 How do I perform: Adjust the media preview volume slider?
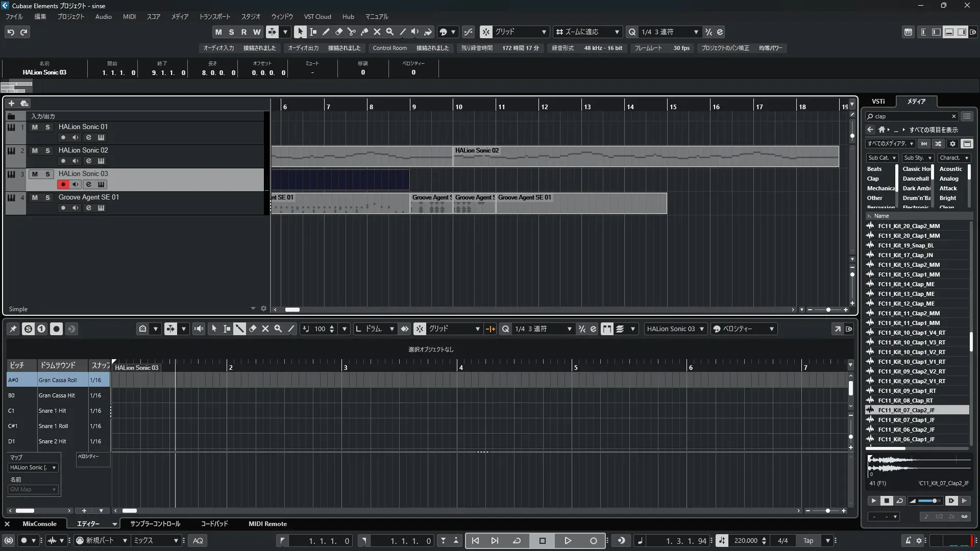point(934,501)
